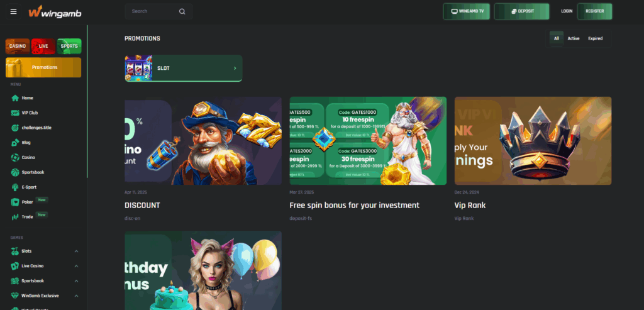644x310 pixels.
Task: Open the birthday bonus promotion image
Action: 203,270
